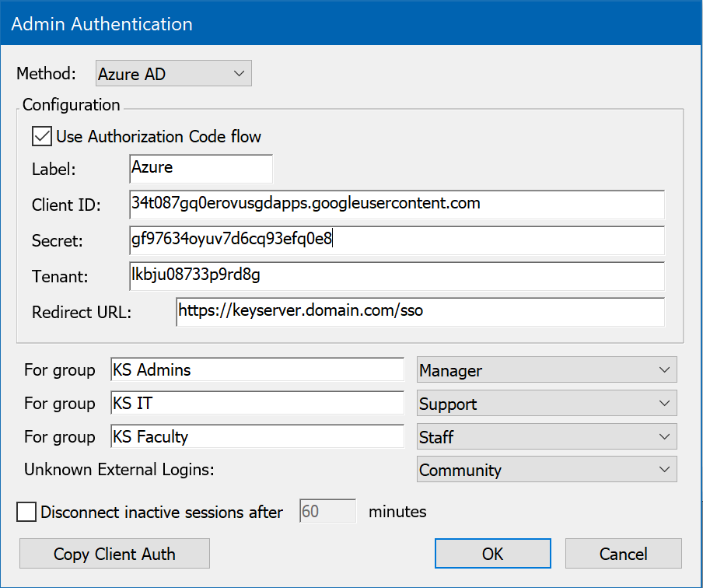Open the Staff role dropdown for KS Faculty
703x588 pixels.
point(547,436)
